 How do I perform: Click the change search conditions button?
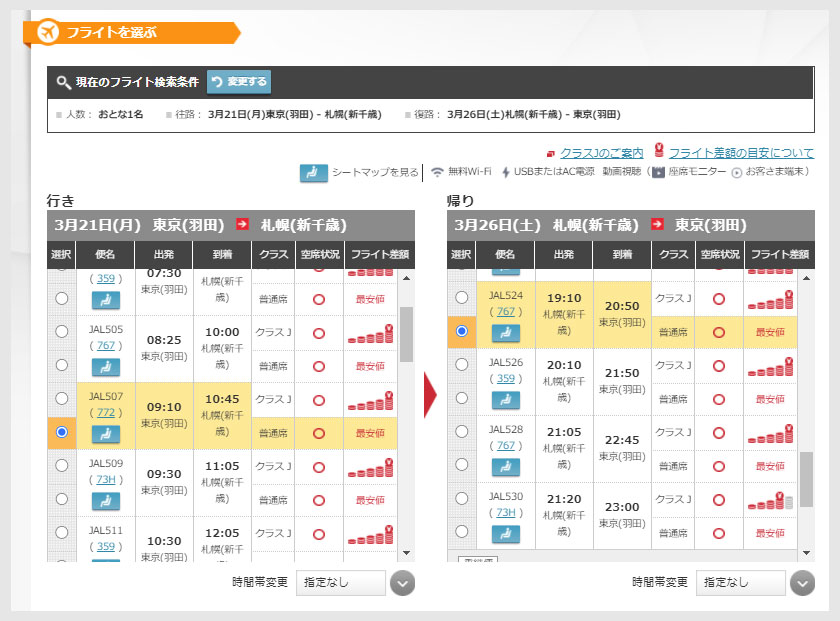[239, 82]
